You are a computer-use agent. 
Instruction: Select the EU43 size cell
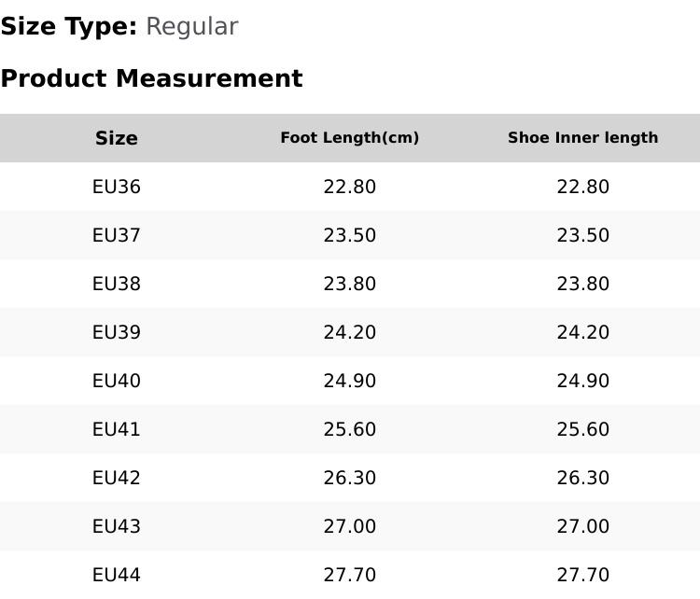[117, 526]
